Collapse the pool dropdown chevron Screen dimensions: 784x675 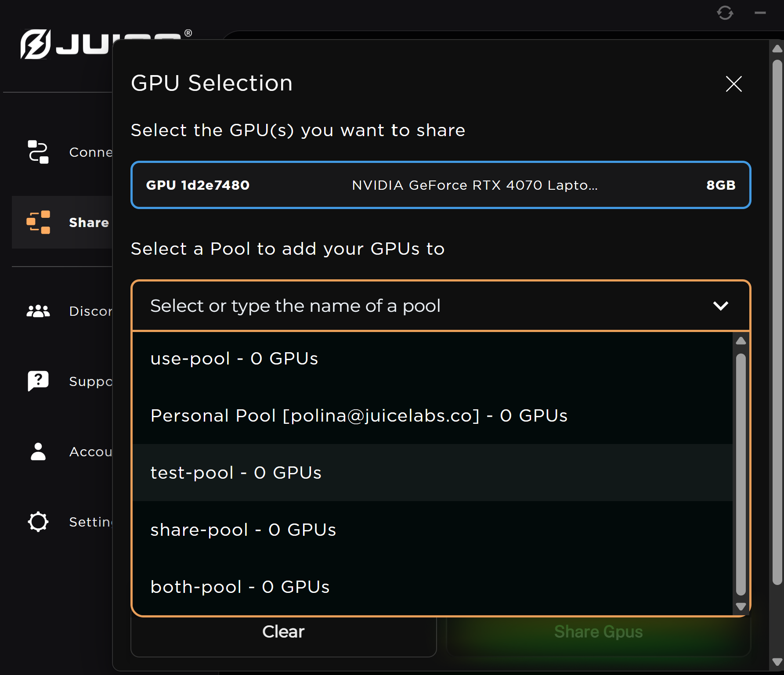[x=721, y=306]
